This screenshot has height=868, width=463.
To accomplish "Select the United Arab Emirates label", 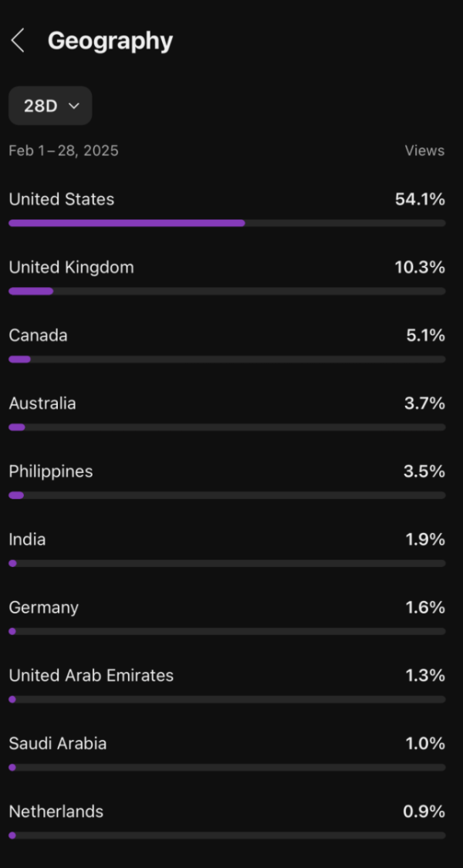I will (91, 676).
